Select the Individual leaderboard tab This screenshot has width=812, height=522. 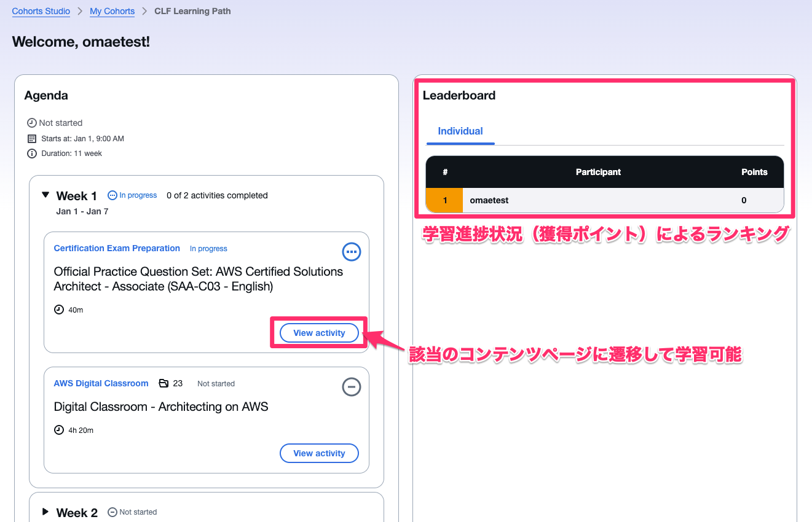click(x=460, y=131)
